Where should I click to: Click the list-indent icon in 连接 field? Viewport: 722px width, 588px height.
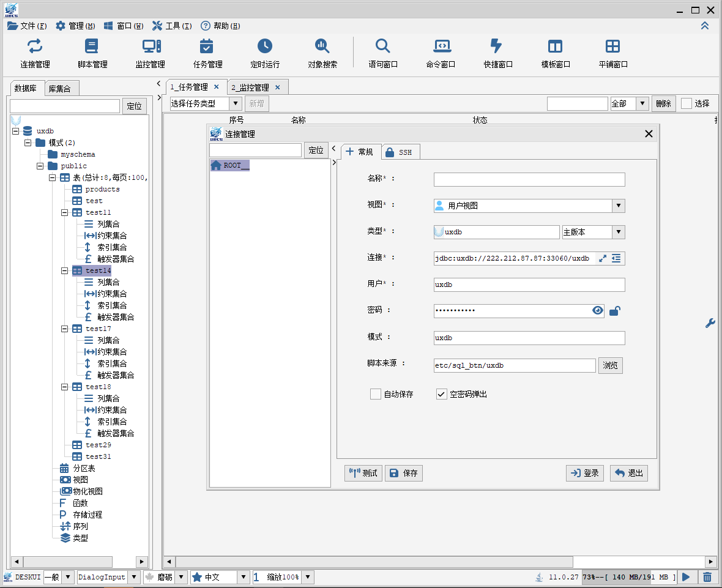[616, 258]
